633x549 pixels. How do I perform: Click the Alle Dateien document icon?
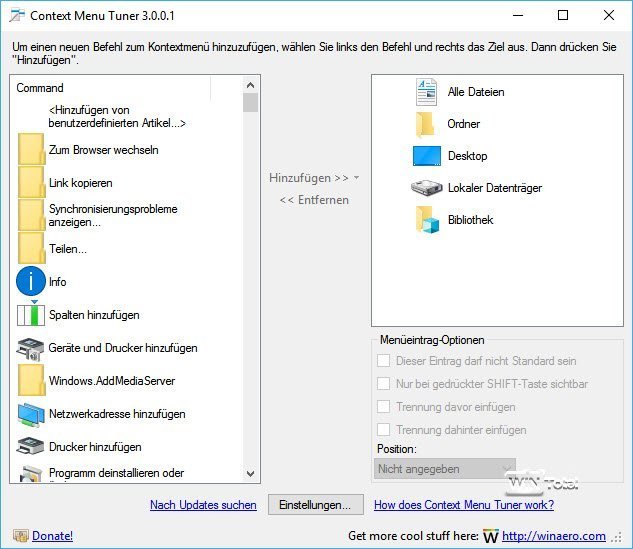(x=426, y=92)
